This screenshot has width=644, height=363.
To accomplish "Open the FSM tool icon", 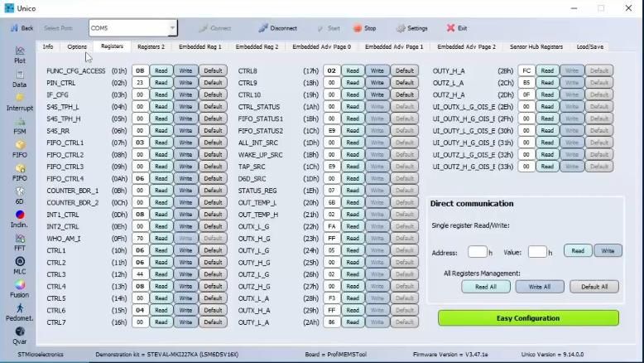I will coord(19,126).
